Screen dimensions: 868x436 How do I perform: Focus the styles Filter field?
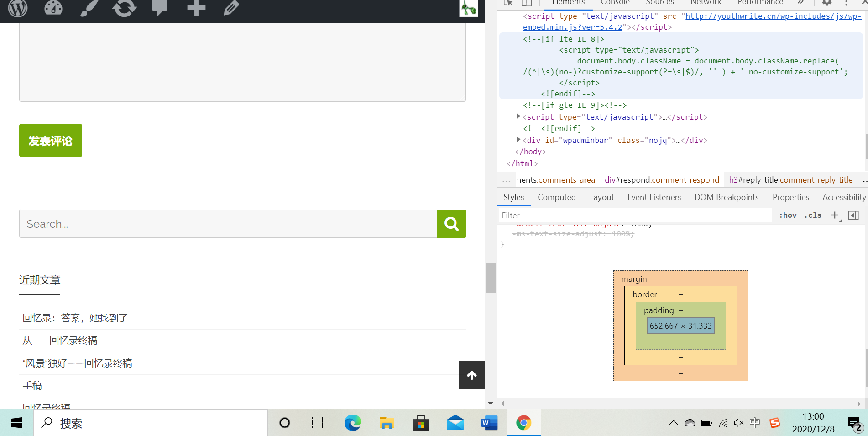pyautogui.click(x=635, y=215)
